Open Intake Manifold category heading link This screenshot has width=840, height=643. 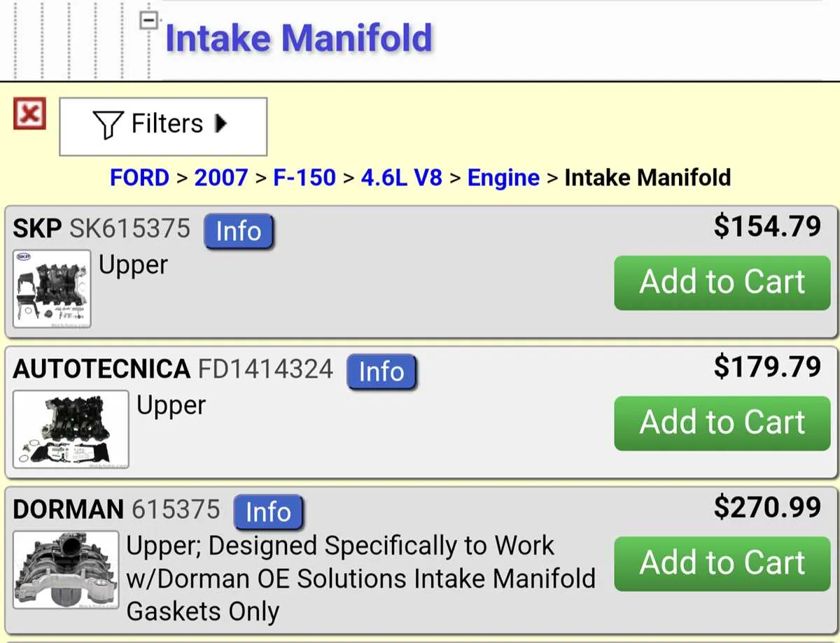[x=299, y=38]
